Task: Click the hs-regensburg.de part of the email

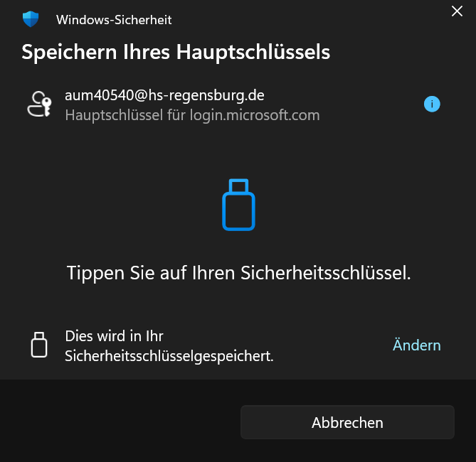Action: [206, 95]
